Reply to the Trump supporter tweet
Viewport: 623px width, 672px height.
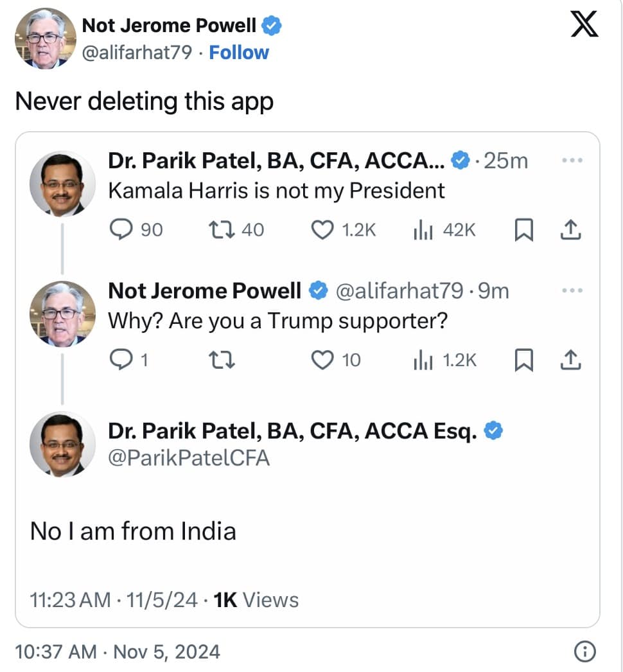tap(120, 360)
